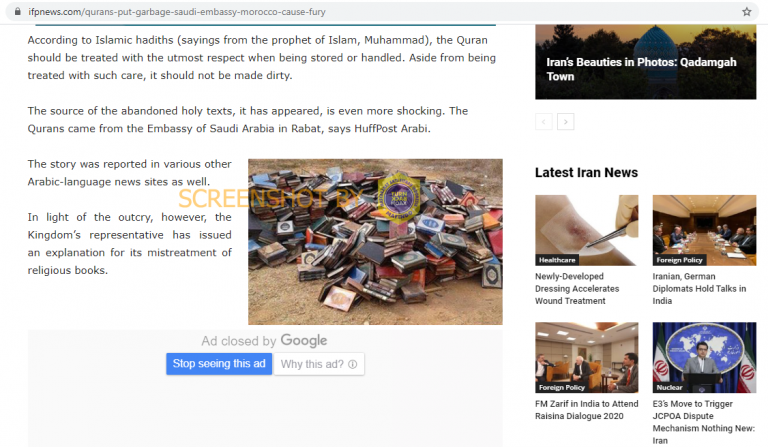
Task: Click the info icon beside Why this ad
Action: click(353, 364)
